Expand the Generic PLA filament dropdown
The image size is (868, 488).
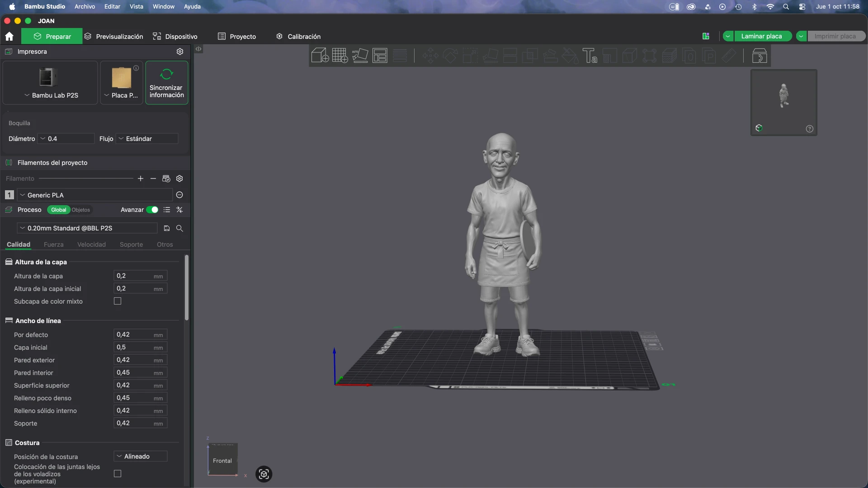coord(95,195)
